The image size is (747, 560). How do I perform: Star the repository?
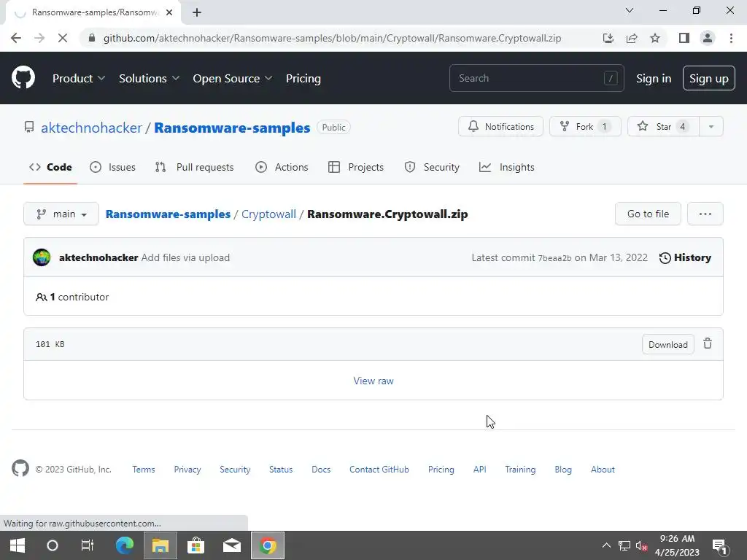pyautogui.click(x=663, y=127)
